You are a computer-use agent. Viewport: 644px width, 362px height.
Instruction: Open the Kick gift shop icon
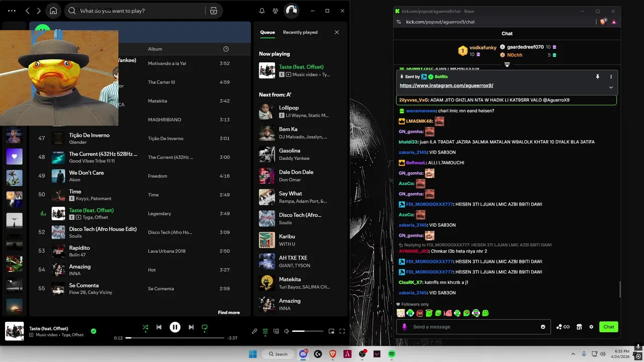pyautogui.click(x=579, y=327)
